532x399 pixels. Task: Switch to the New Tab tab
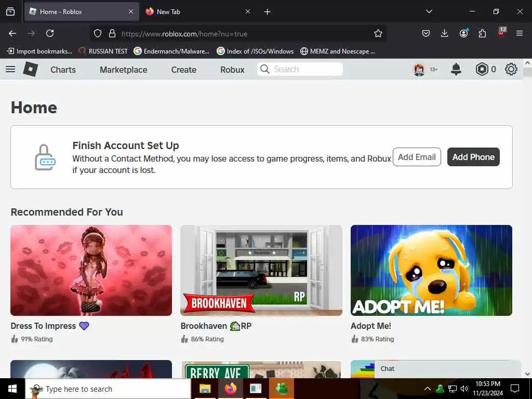198,11
